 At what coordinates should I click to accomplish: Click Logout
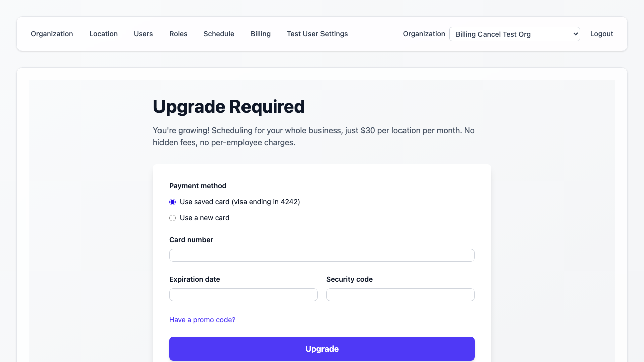601,34
